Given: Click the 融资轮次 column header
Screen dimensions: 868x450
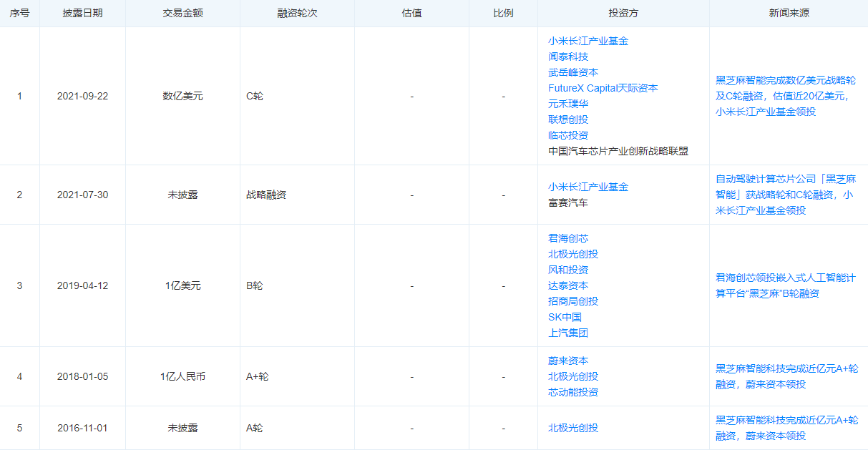Looking at the screenshot, I should pos(297,14).
